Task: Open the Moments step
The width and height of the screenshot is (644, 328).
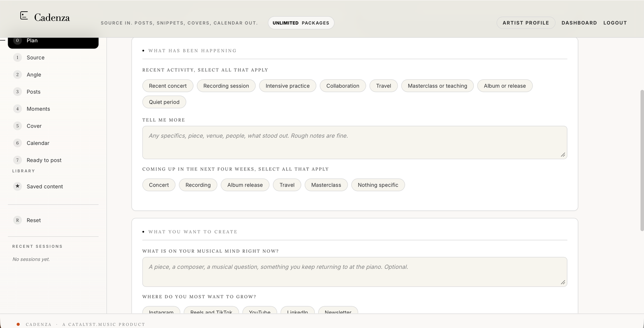Action: click(53, 109)
